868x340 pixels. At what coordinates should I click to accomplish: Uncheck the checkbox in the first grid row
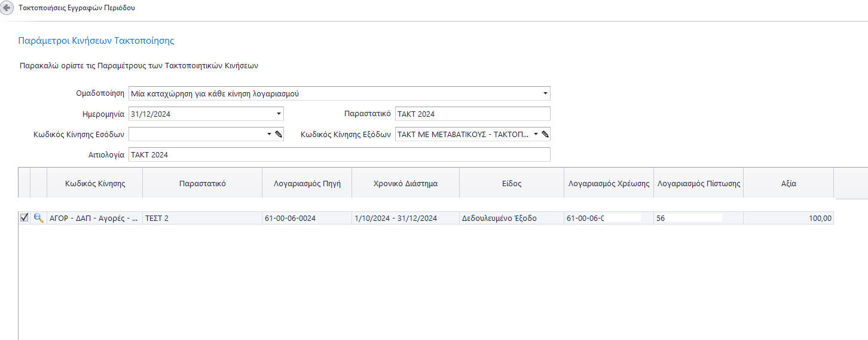(x=24, y=218)
